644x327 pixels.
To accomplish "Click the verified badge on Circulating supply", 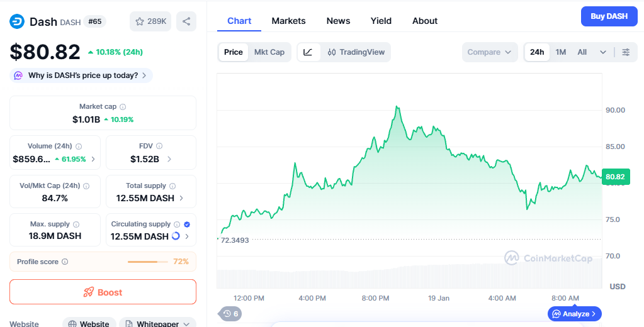I will point(187,224).
